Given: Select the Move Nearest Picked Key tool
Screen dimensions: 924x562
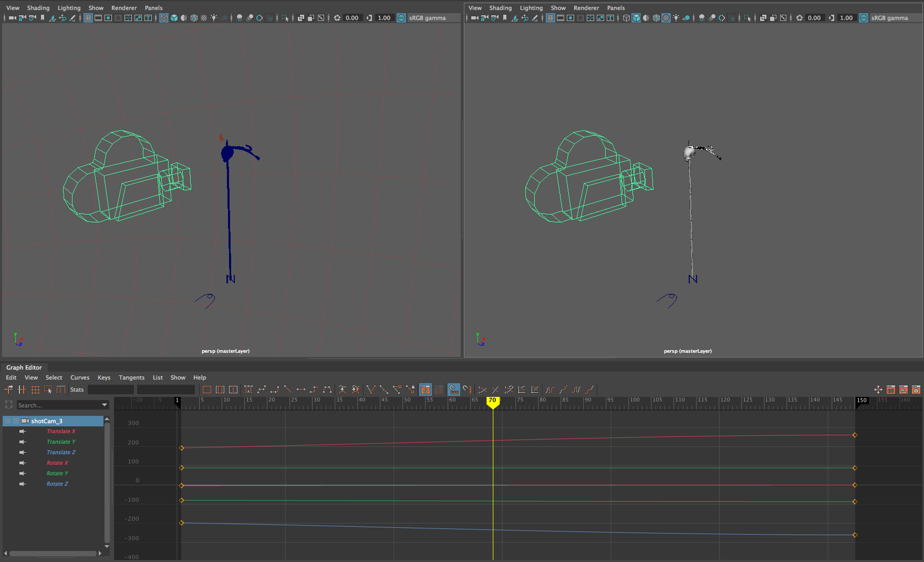Looking at the screenshot, I should click(x=9, y=390).
